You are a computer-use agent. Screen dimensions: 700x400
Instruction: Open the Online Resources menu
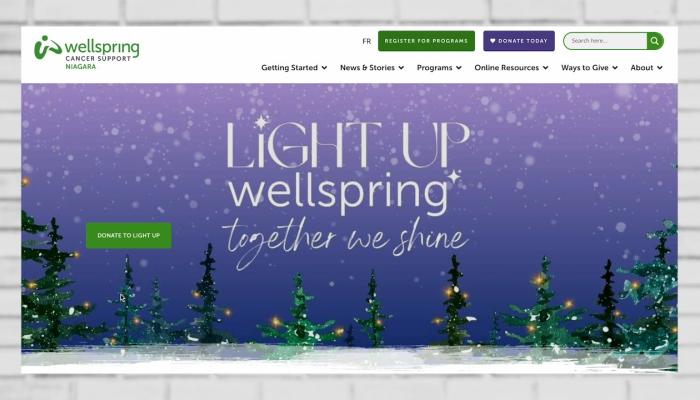pos(507,67)
